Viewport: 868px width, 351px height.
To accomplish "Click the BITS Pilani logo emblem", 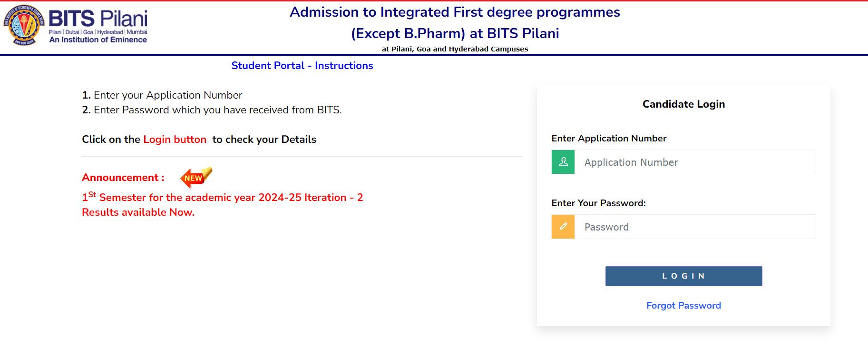I will coord(24,25).
